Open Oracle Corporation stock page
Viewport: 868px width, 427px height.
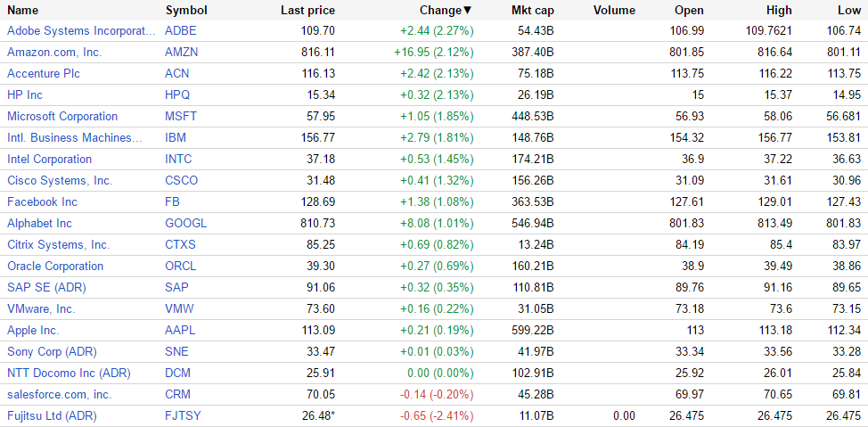(55, 266)
